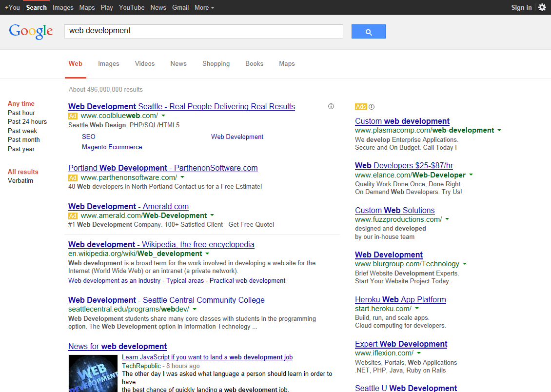Click info icon next to Coolblueweb ad
The image size is (551, 392).
click(x=331, y=106)
